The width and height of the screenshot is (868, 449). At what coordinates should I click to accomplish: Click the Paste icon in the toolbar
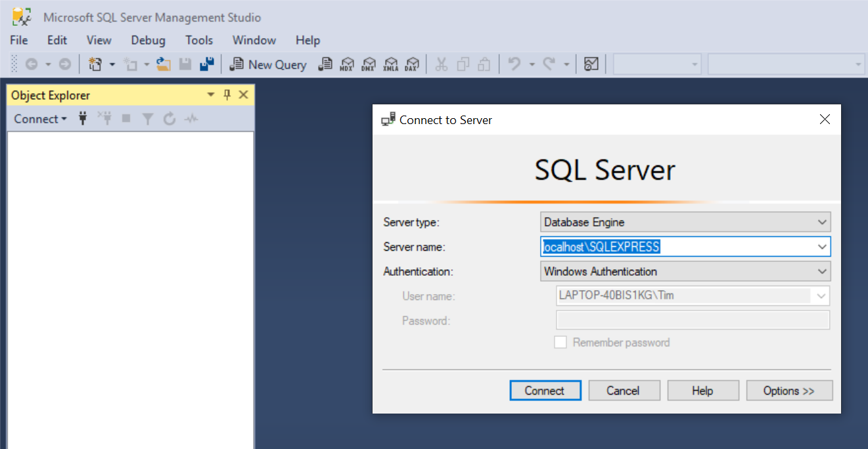[x=484, y=64]
